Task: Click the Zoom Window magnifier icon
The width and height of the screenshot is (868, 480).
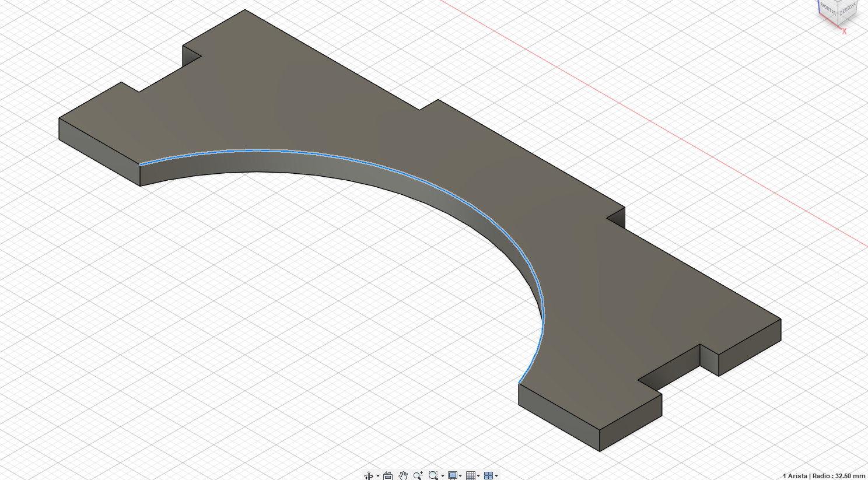Action: 433,476
